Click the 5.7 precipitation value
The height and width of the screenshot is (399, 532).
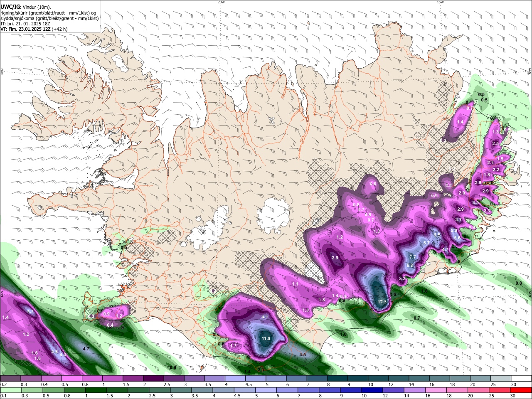pyautogui.click(x=426, y=243)
